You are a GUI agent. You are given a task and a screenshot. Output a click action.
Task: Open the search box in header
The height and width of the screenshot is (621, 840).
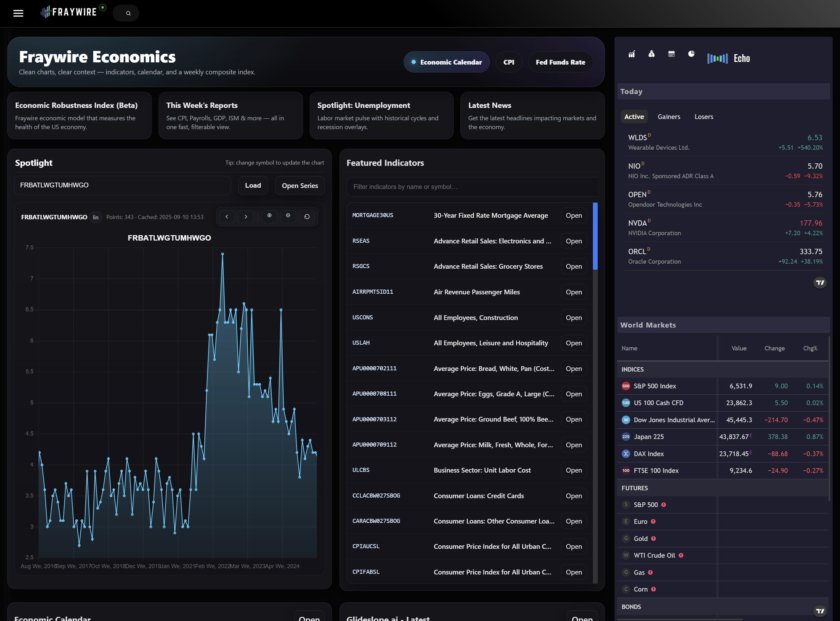click(126, 13)
